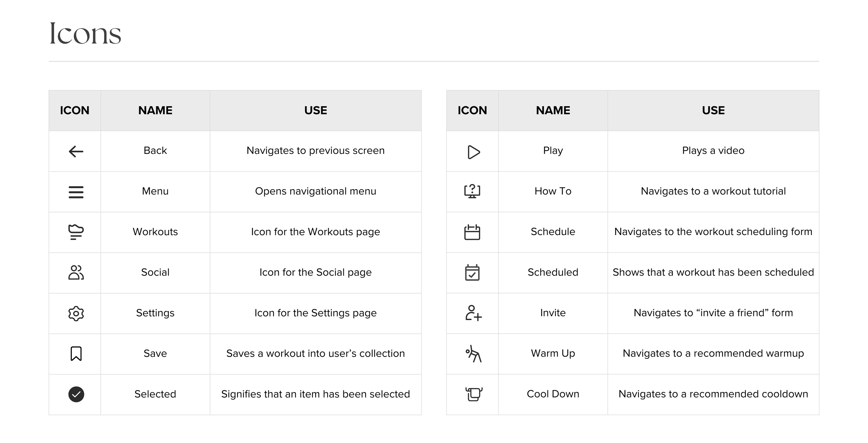Image resolution: width=868 pixels, height=443 pixels.
Task: Select the Warm Up stretching icon
Action: click(473, 354)
